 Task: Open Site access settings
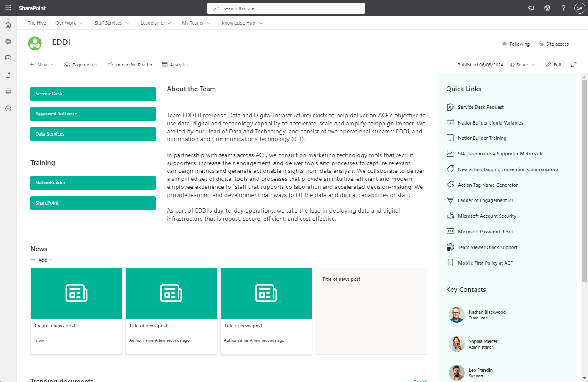554,44
